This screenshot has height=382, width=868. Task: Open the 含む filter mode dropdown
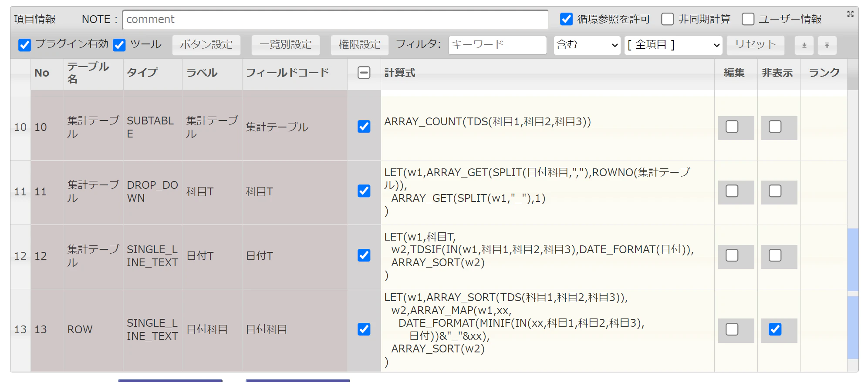(x=587, y=45)
